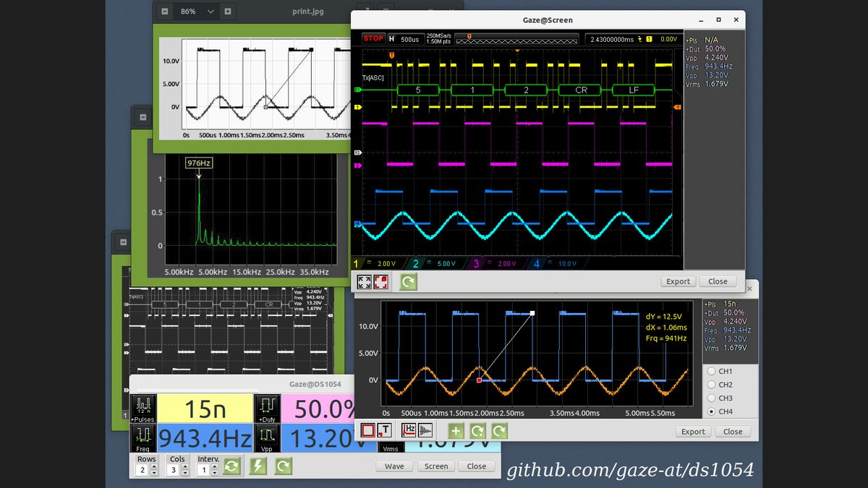Click Export in the Gaze@Screen window
The image size is (868, 488).
coord(678,281)
